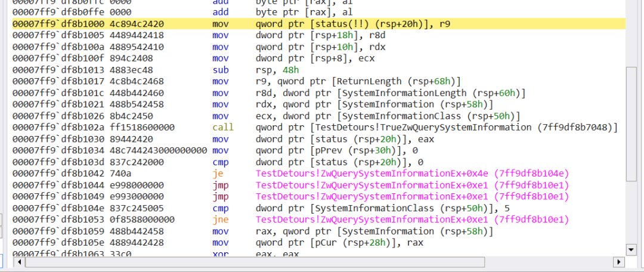Click opcode bytes 48c744243000000000
Image resolution: width=644 pixels, height=272 pixels.
pyautogui.click(x=158, y=151)
